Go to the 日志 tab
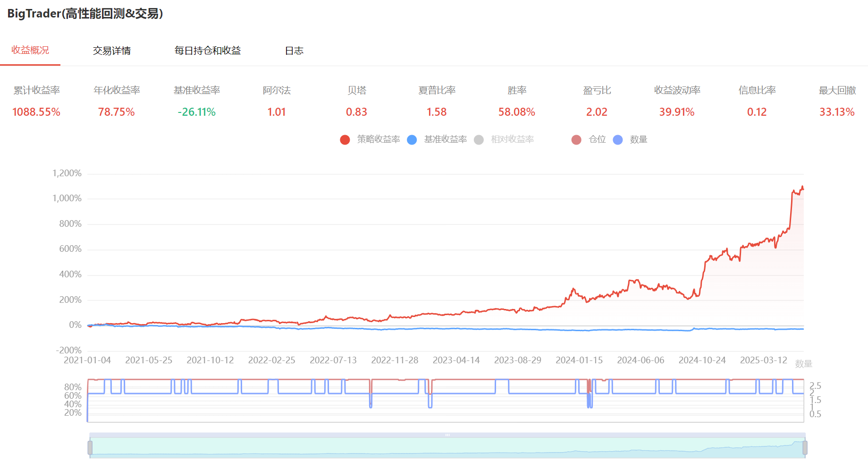This screenshot has height=471, width=868. point(294,51)
